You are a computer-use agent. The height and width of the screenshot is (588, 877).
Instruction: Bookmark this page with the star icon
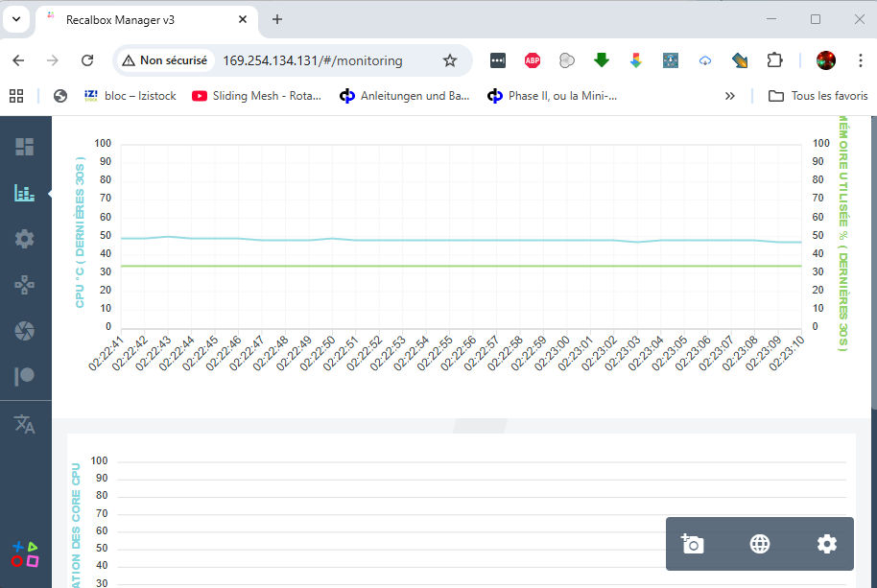pyautogui.click(x=450, y=60)
